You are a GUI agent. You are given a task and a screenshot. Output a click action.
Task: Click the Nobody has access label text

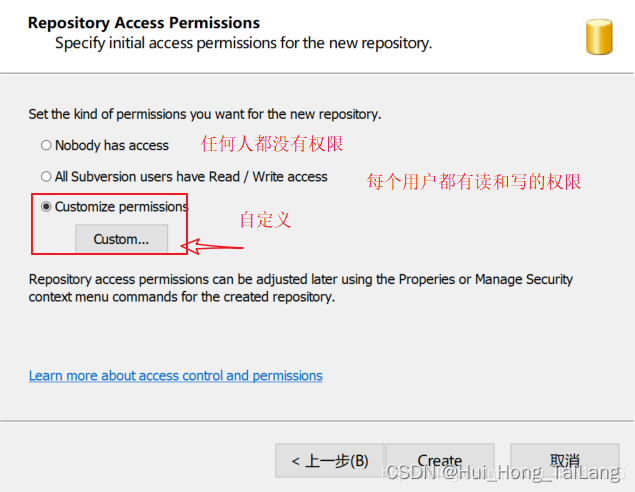[112, 145]
